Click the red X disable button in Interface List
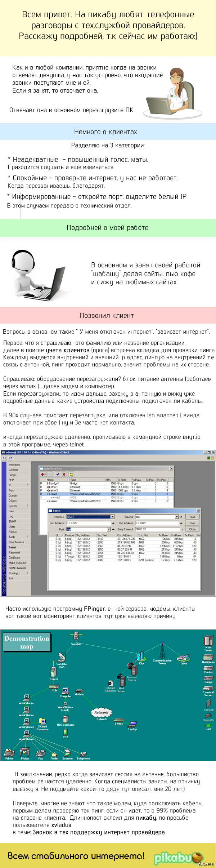216x868 pixels. click(x=63, y=474)
